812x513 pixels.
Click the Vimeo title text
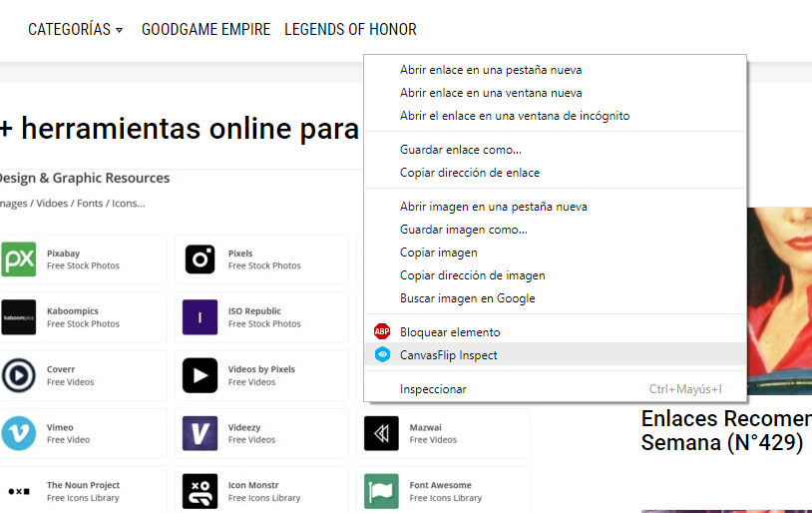(60, 427)
